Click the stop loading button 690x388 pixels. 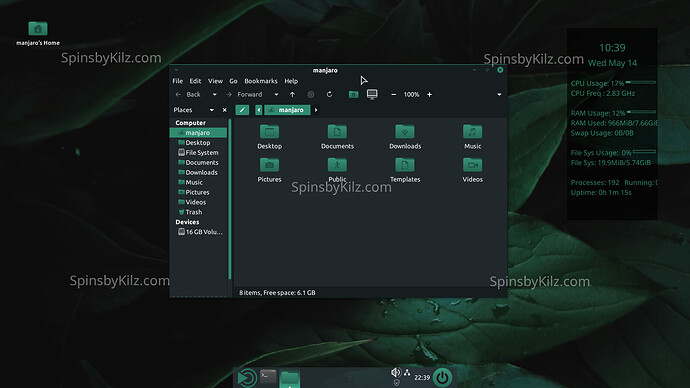pos(311,94)
